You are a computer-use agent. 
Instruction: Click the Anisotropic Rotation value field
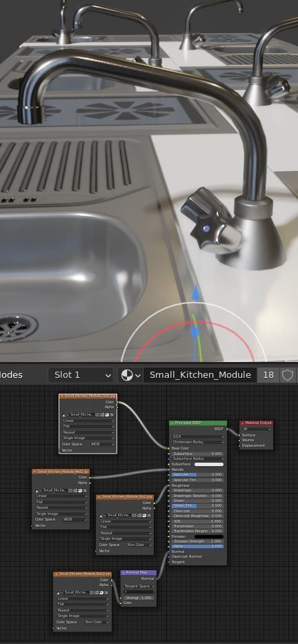pyautogui.click(x=198, y=495)
